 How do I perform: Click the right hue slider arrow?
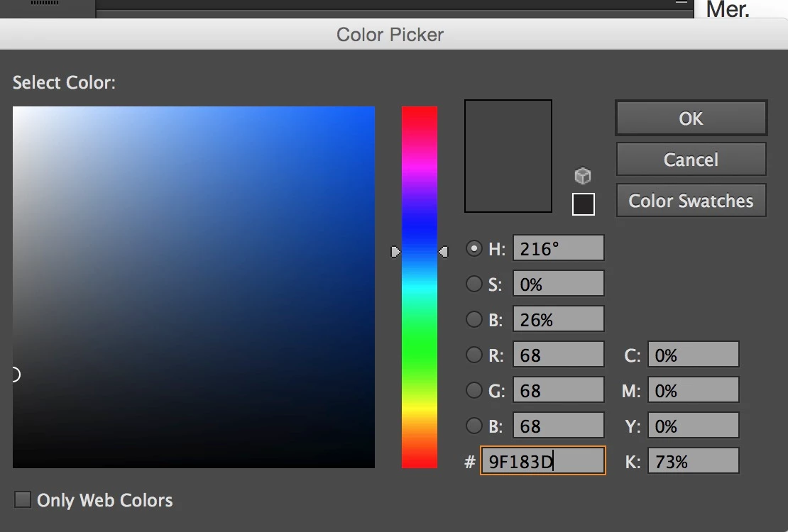[443, 252]
